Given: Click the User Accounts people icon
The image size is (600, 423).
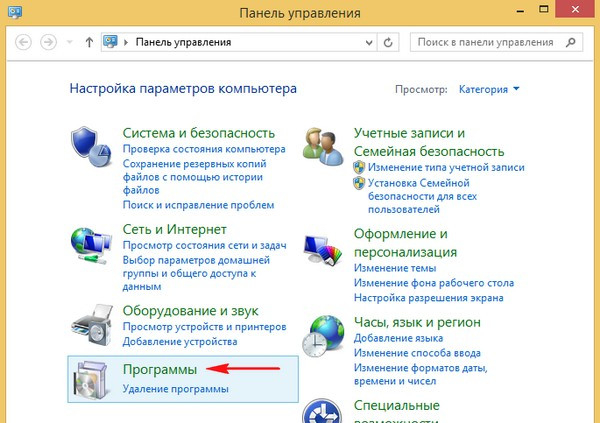Looking at the screenshot, I should coord(324,148).
